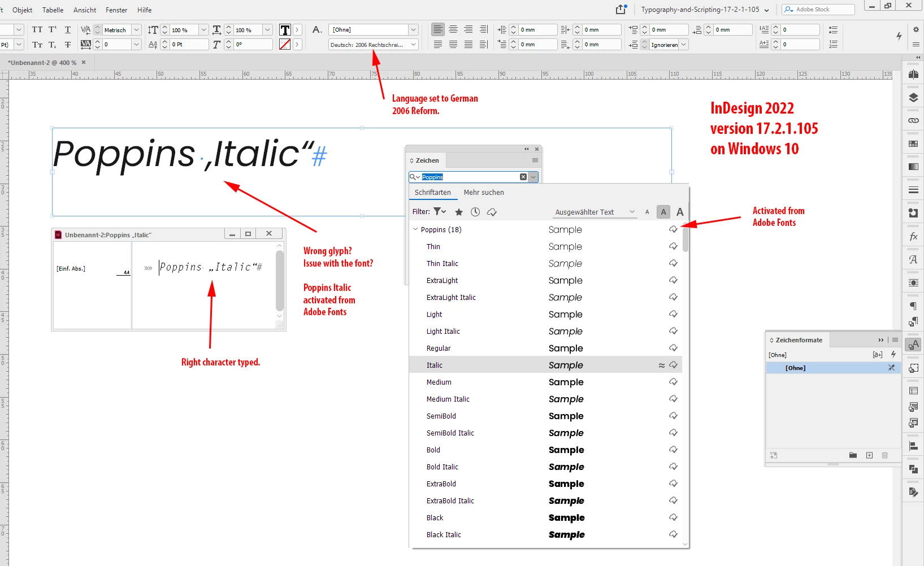Filter fonts by favorites star
This screenshot has height=566, width=924.
click(459, 212)
